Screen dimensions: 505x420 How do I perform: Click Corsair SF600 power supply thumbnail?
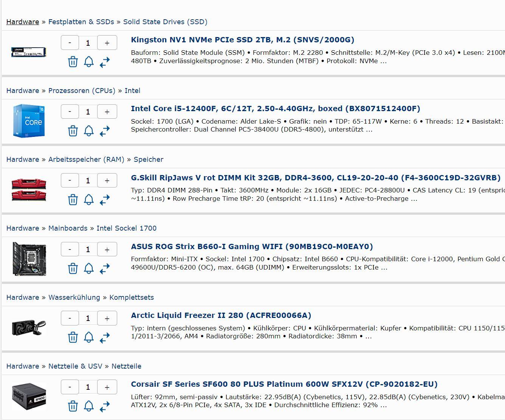click(x=29, y=396)
